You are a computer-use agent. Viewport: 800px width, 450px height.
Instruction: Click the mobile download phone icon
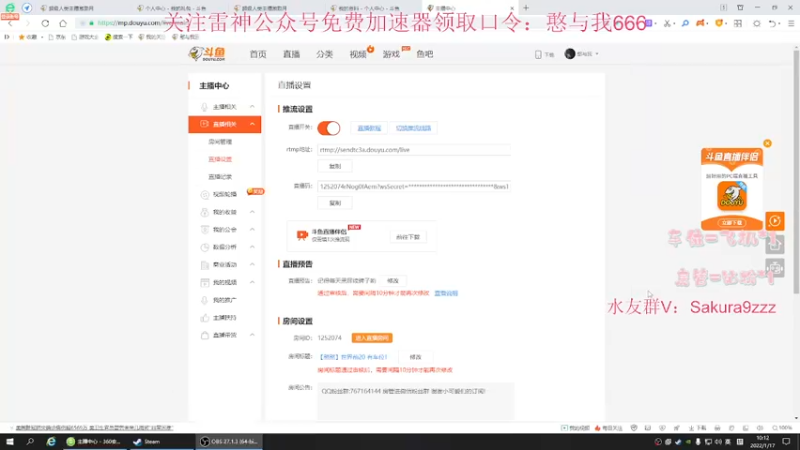538,54
